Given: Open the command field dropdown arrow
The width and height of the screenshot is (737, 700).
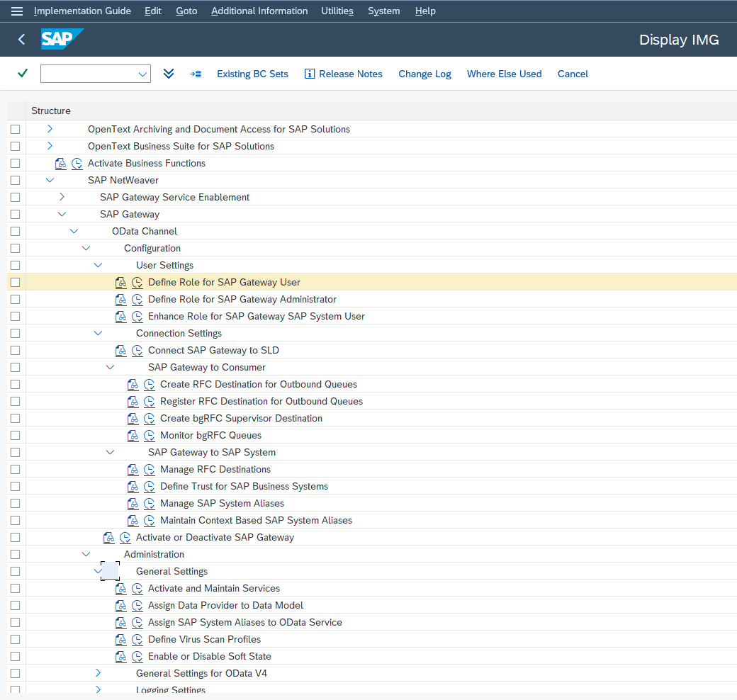Looking at the screenshot, I should [x=142, y=74].
